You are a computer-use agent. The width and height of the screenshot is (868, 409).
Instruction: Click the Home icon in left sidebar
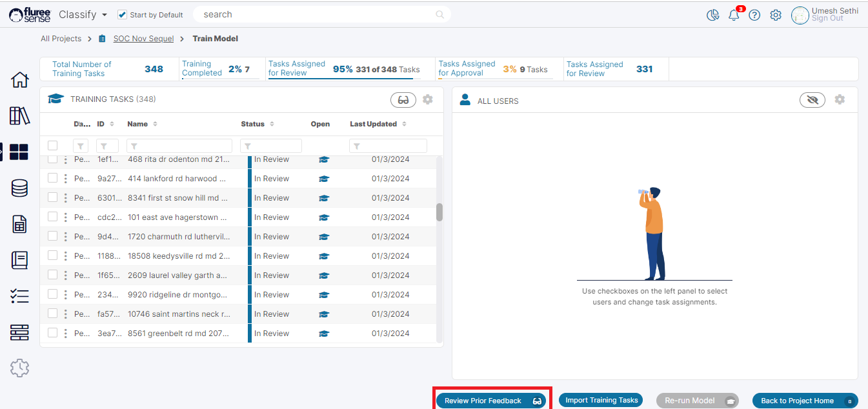pos(20,80)
